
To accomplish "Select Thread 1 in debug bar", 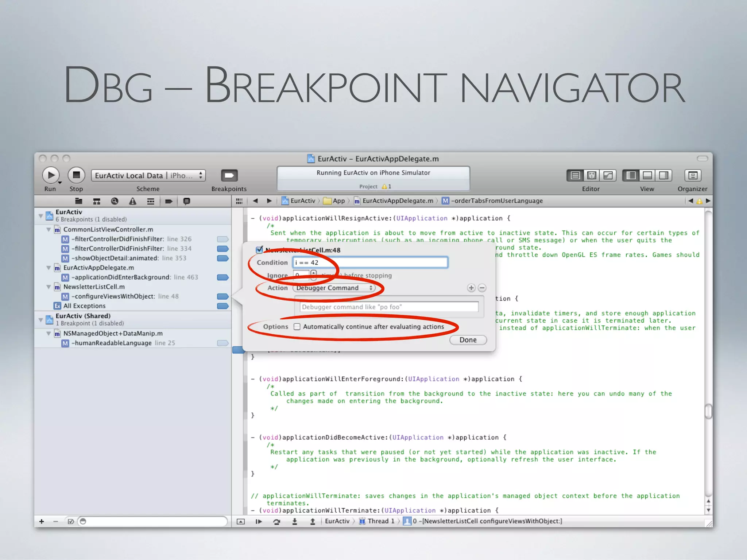I will [x=377, y=521].
